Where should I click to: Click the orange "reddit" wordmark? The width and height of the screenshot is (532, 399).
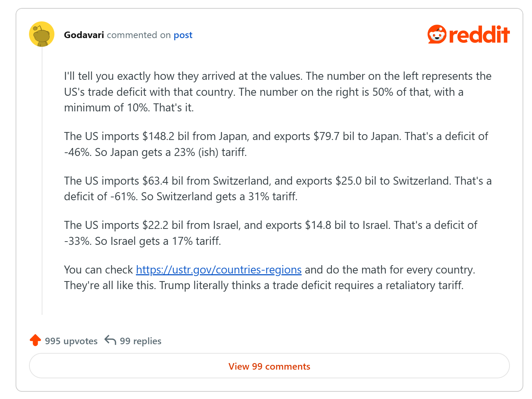(479, 34)
